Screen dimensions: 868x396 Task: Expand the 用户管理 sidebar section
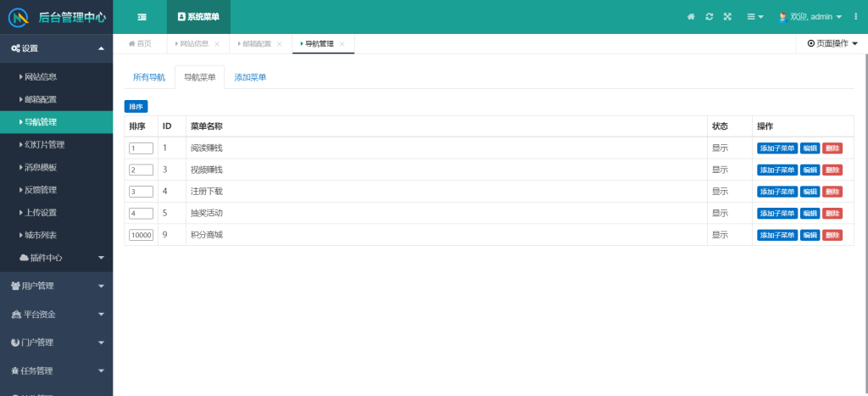[x=56, y=286]
